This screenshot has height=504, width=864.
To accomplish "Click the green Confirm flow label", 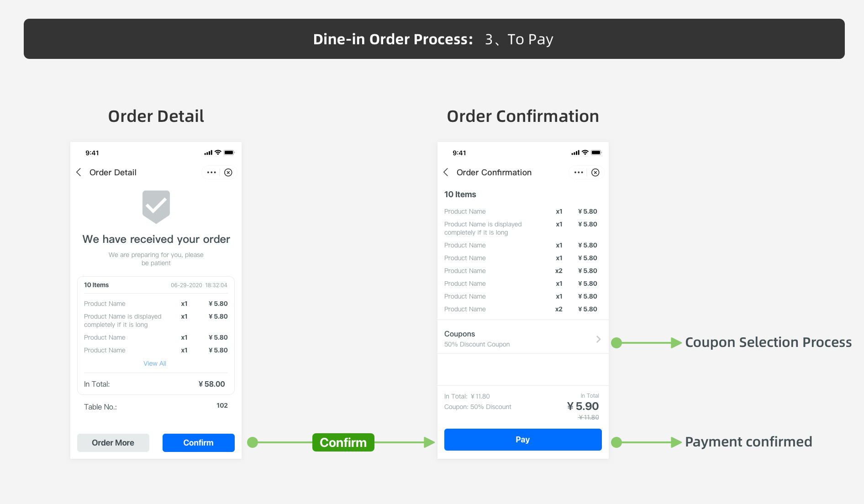I will click(343, 442).
